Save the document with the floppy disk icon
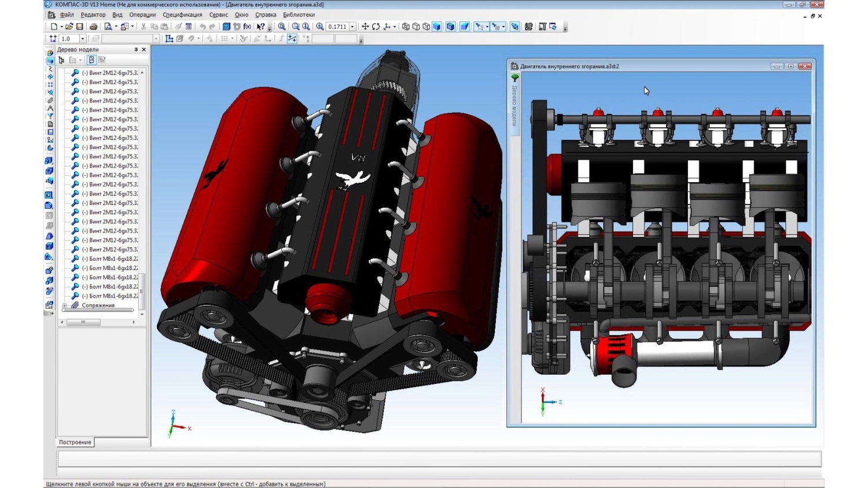Screen dimensions: 868x488 pos(79,27)
